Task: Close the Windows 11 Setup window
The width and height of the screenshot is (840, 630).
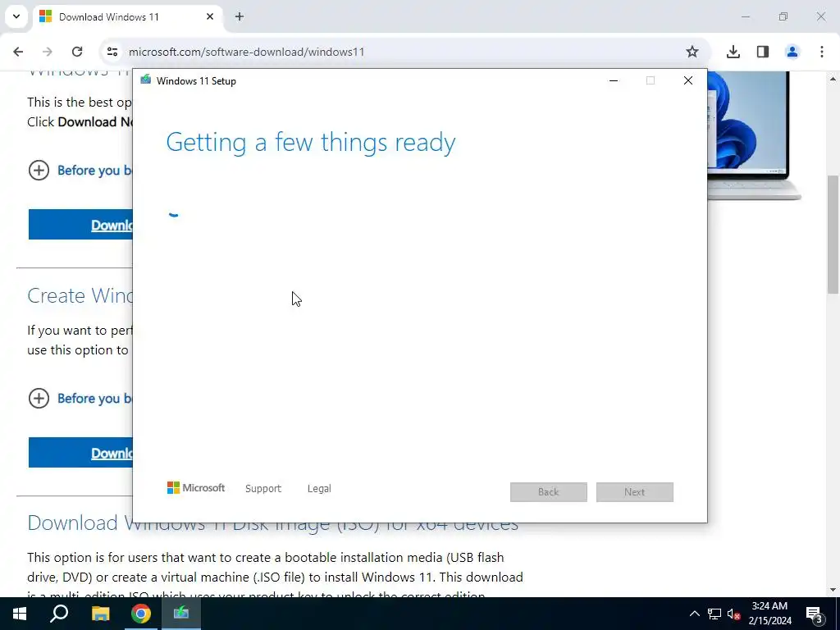Action: 688,80
